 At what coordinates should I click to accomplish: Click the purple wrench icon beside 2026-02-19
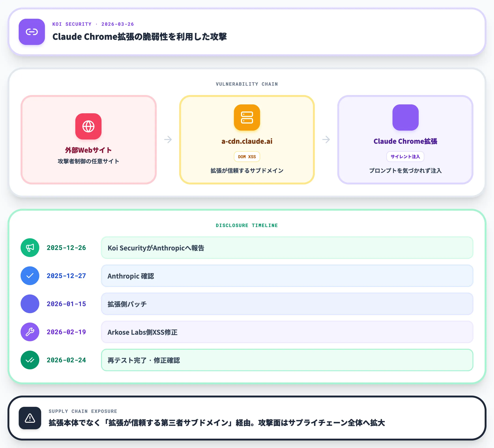tap(30, 332)
